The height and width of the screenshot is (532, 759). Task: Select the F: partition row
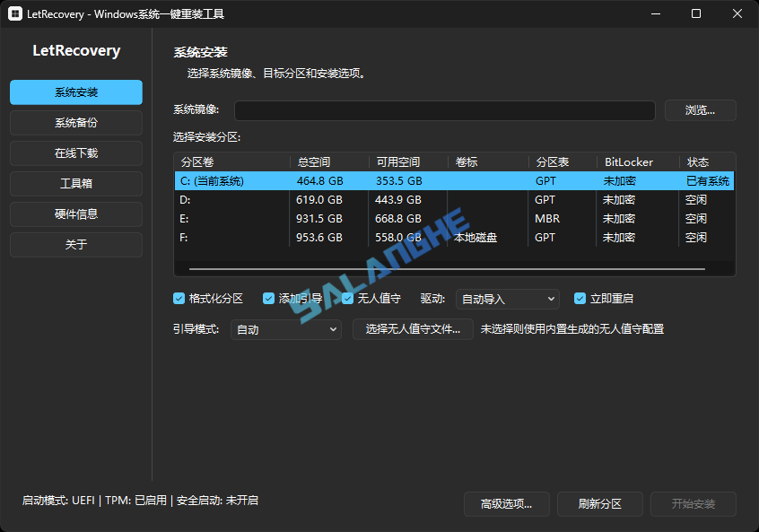[x=454, y=237]
